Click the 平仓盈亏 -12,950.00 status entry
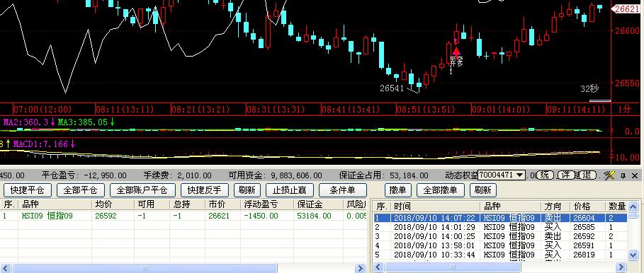 (x=84, y=175)
